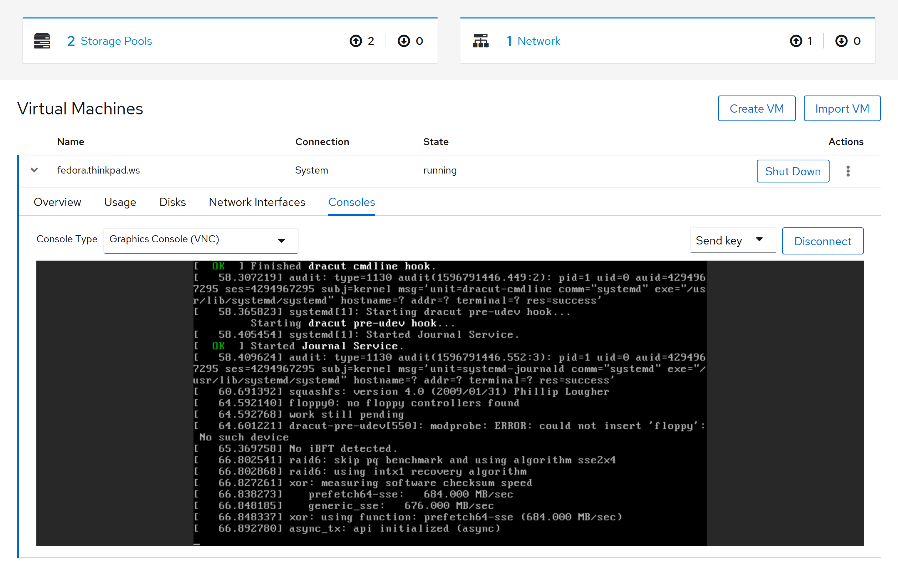This screenshot has width=898, height=588.
Task: Click the inactive storage pools down-arrow icon
Action: 404,41
